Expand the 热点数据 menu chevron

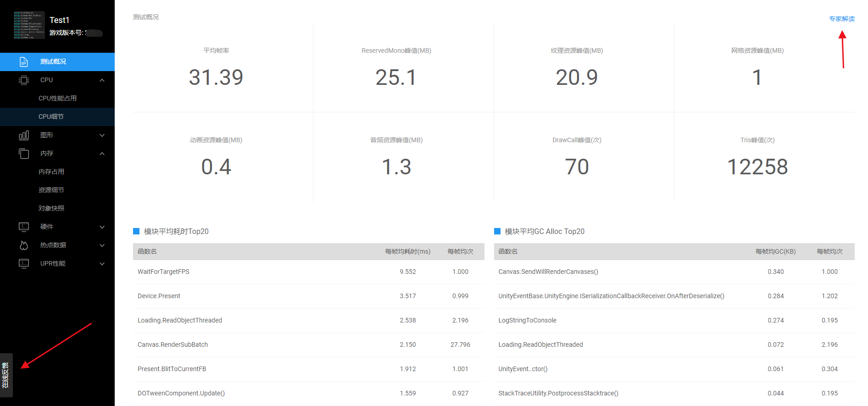tap(102, 245)
